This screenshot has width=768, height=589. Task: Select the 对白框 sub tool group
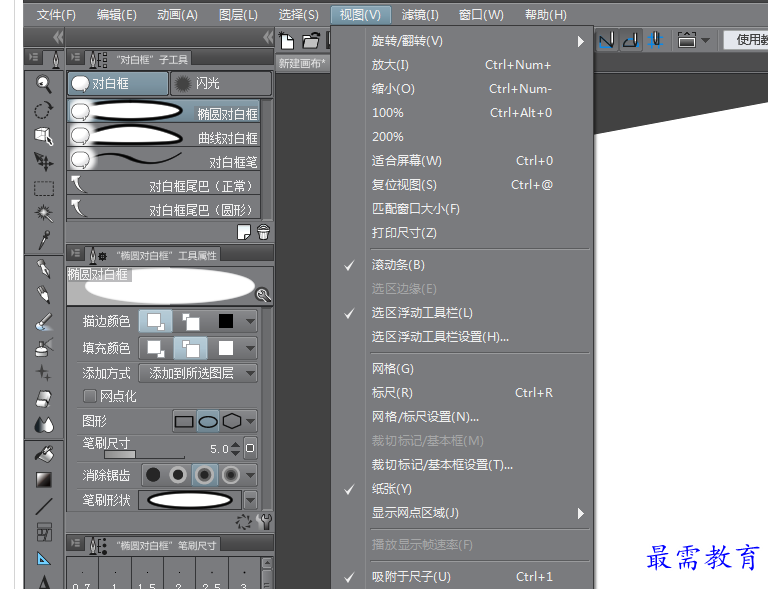pyautogui.click(x=118, y=84)
